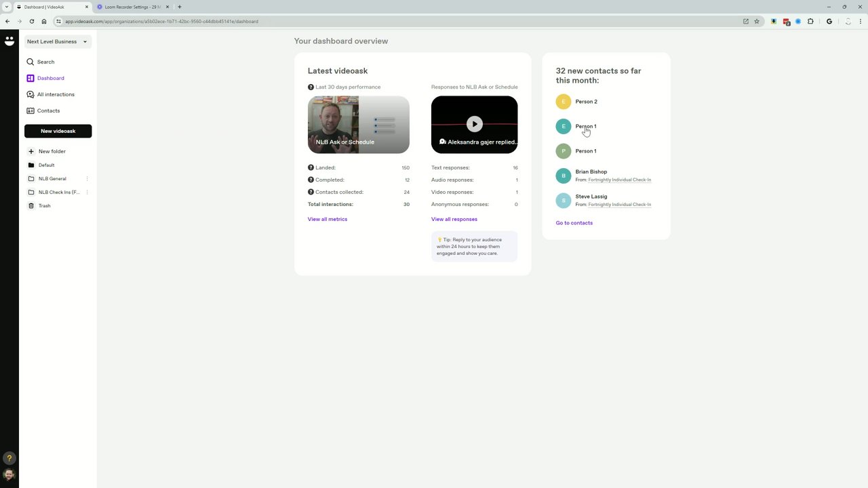Open options menu for NLB General folder

pyautogui.click(x=87, y=178)
